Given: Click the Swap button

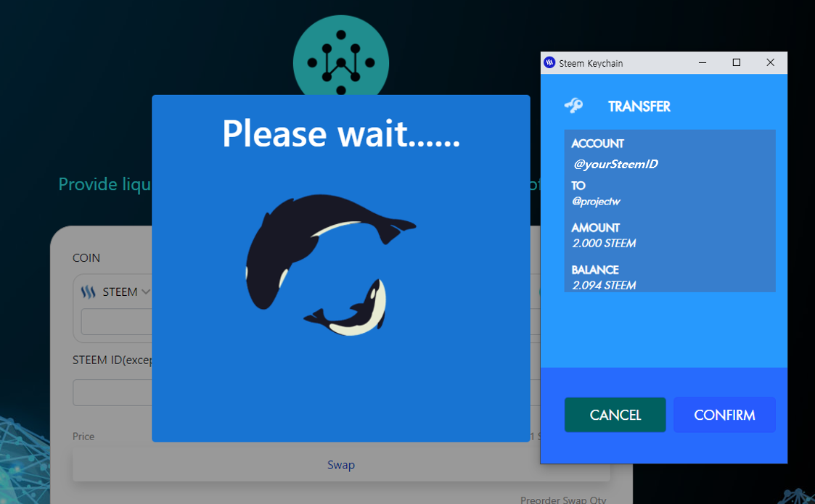Looking at the screenshot, I should pyautogui.click(x=341, y=465).
